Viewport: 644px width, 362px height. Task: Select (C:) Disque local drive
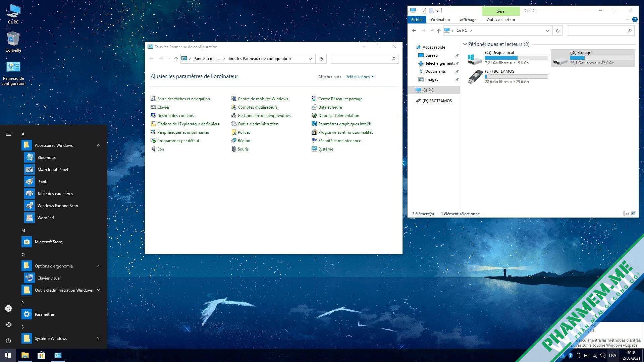tap(508, 58)
